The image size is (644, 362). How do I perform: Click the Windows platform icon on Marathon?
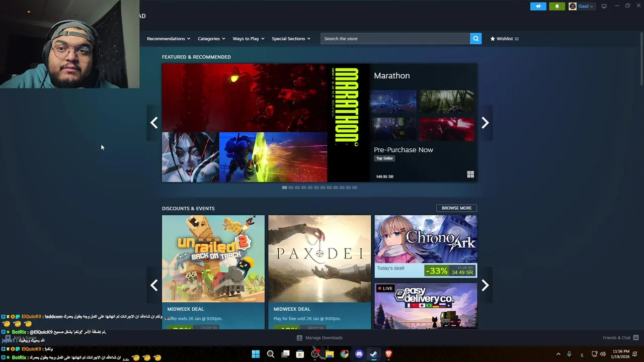[x=470, y=174]
